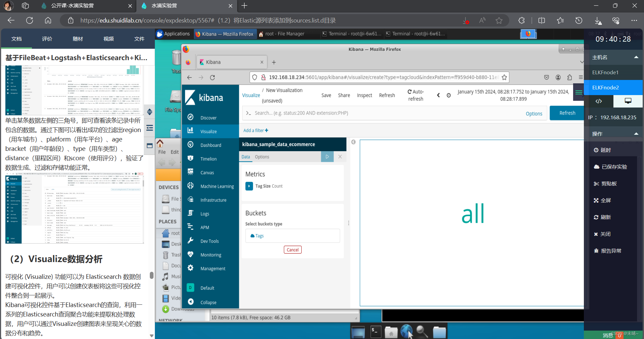Screen dimensions: 644x339
Task: Open Firefox hamburger menu
Action: coord(581,78)
